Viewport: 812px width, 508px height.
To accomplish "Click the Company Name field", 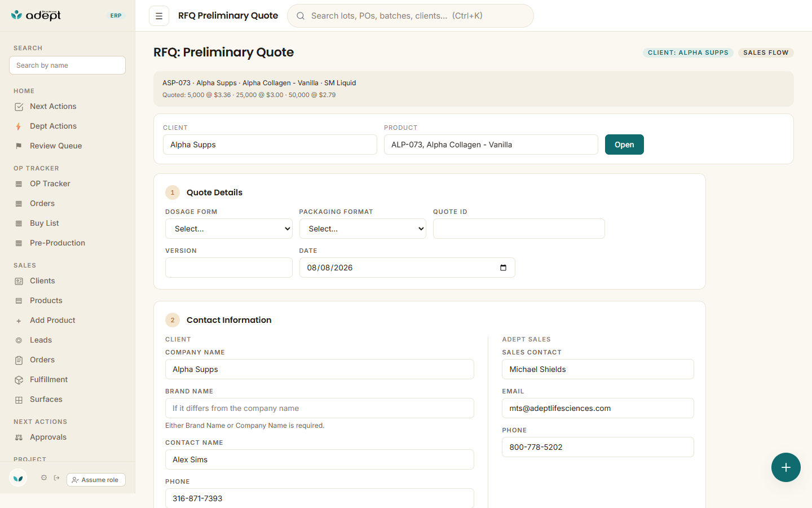I will (320, 369).
